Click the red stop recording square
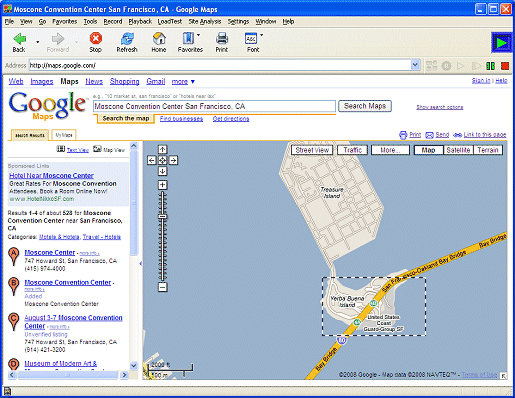The image size is (515, 398). point(505,66)
